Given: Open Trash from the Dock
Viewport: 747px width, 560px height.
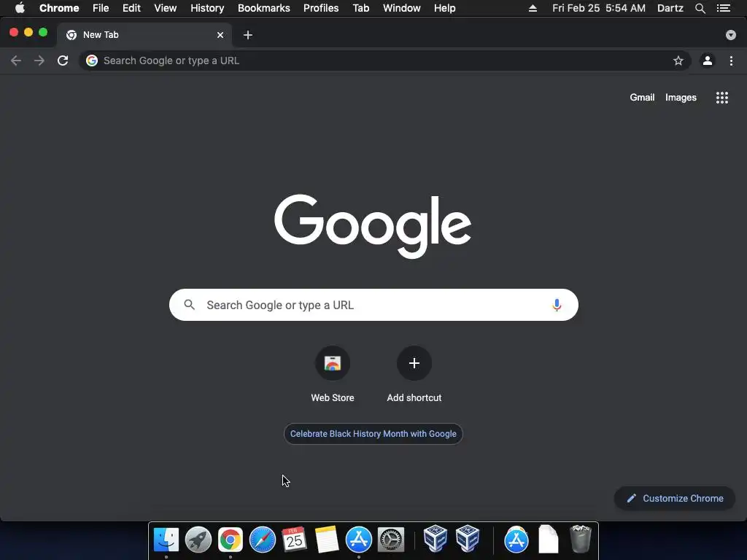Looking at the screenshot, I should (580, 539).
